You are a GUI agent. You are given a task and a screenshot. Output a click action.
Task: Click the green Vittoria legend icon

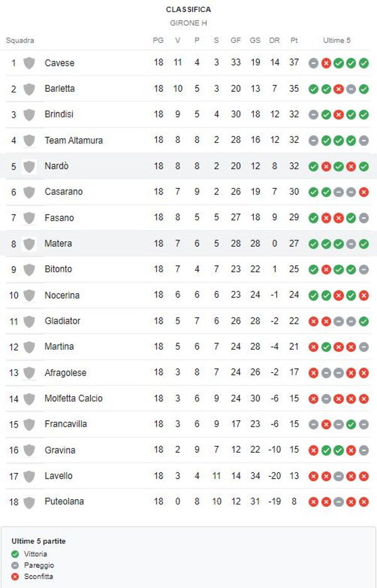15,554
